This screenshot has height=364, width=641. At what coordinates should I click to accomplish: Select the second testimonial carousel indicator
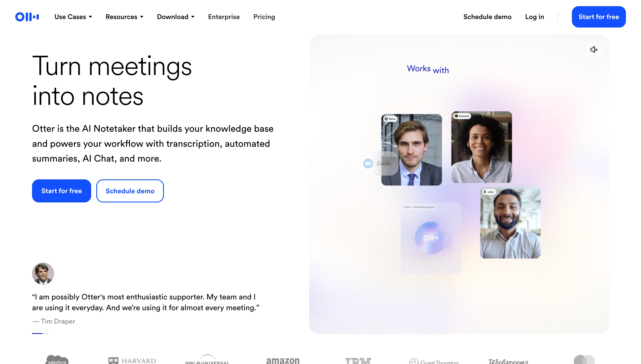point(45,333)
